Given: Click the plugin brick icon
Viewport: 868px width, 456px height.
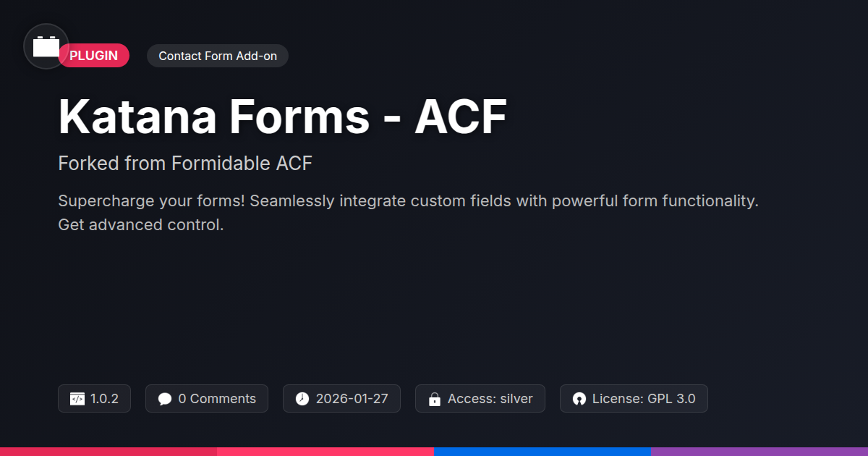Looking at the screenshot, I should (46, 47).
